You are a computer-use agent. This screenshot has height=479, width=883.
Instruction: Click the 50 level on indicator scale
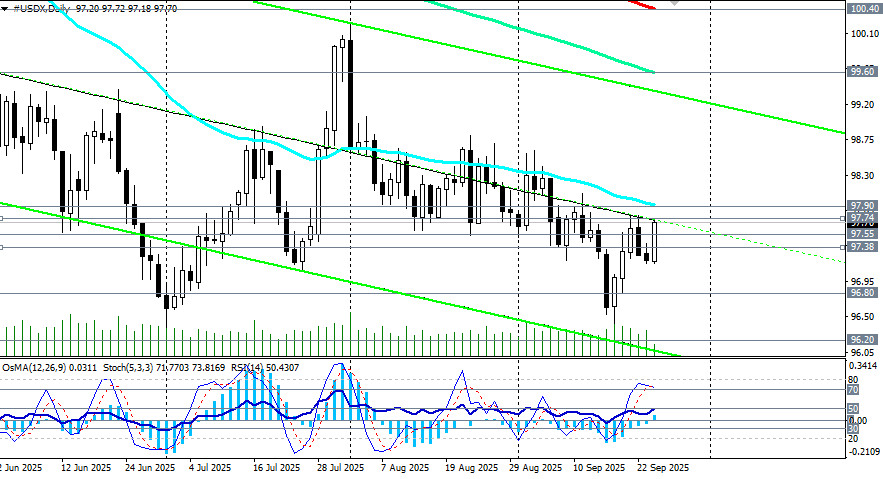(853, 409)
